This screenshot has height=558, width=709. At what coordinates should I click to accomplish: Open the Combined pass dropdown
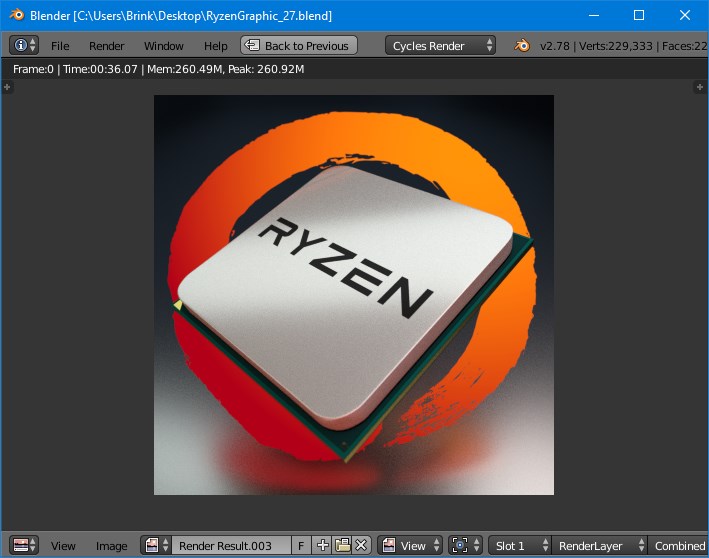(678, 545)
